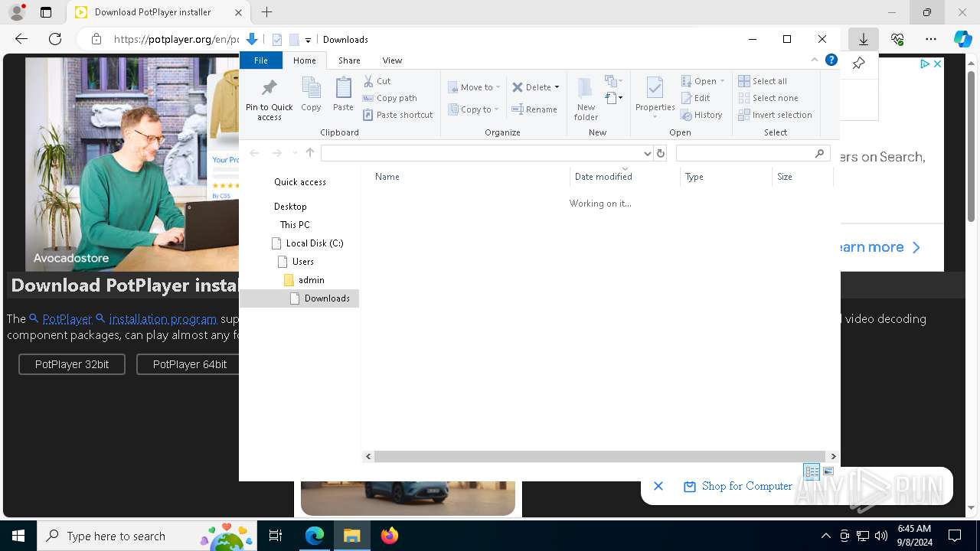Viewport: 980px width, 551px height.
Task: Go up one folder level in Explorer
Action: point(310,153)
